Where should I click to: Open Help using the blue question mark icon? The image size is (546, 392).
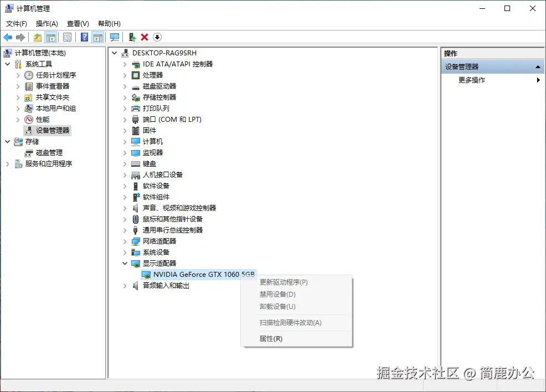(83, 37)
